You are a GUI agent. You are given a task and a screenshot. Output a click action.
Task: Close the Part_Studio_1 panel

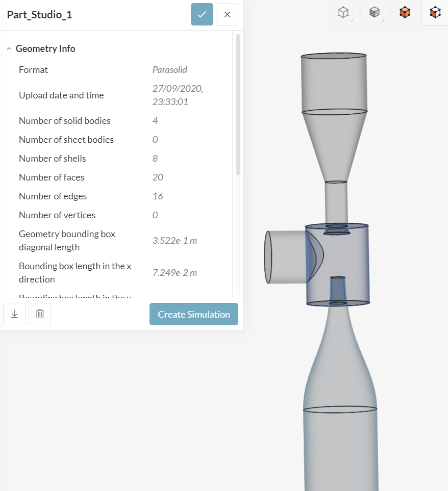pyautogui.click(x=227, y=14)
